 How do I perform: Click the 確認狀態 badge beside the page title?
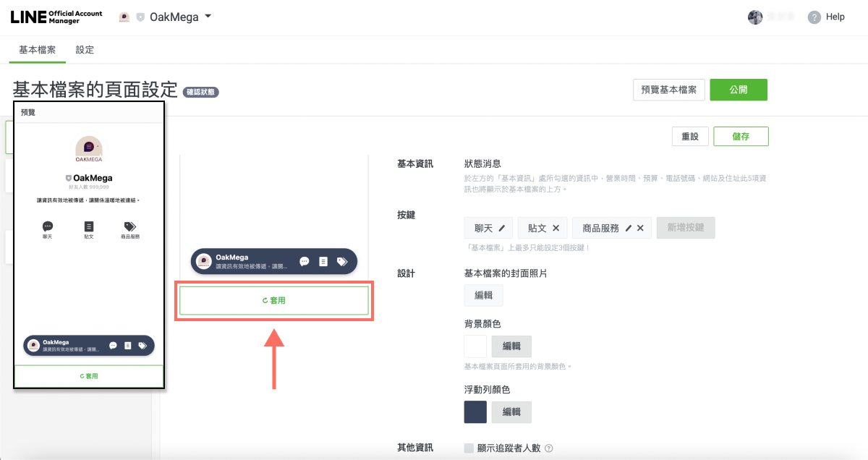(201, 92)
